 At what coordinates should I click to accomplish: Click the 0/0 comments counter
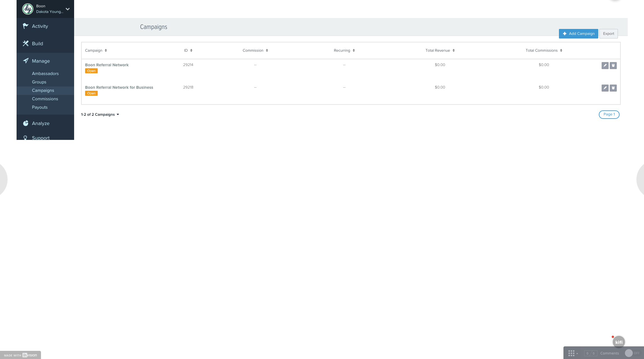590,353
